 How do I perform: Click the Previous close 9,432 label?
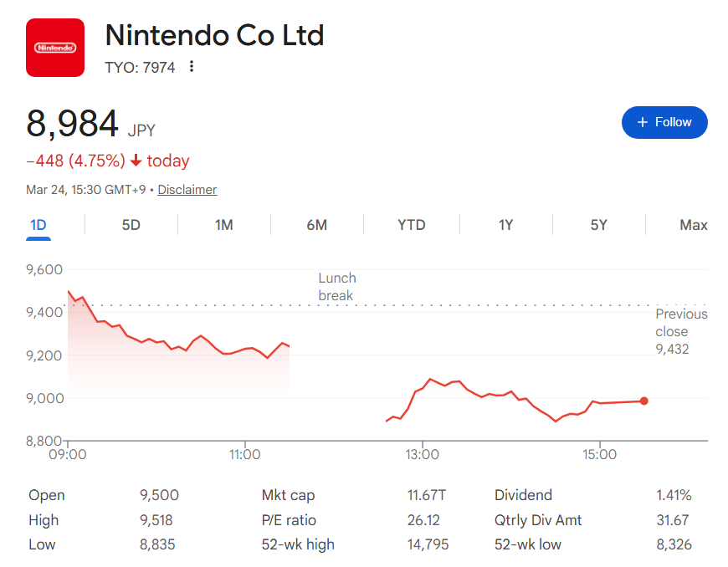point(681,331)
